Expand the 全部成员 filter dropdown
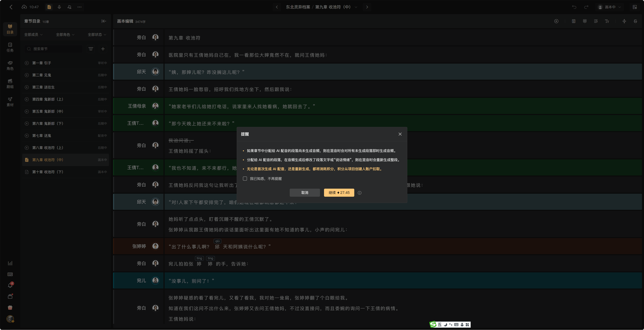The image size is (644, 330). point(33,35)
